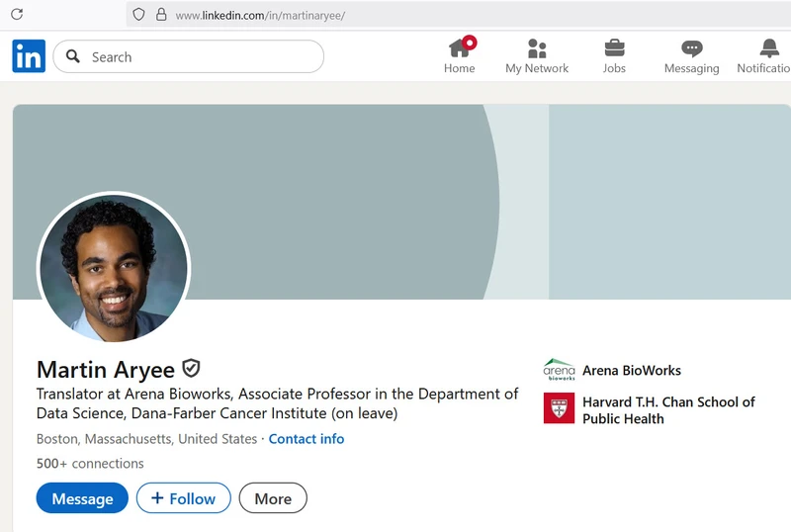791x532 pixels.
Task: Click the name heading Martin Aryee
Action: point(106,370)
